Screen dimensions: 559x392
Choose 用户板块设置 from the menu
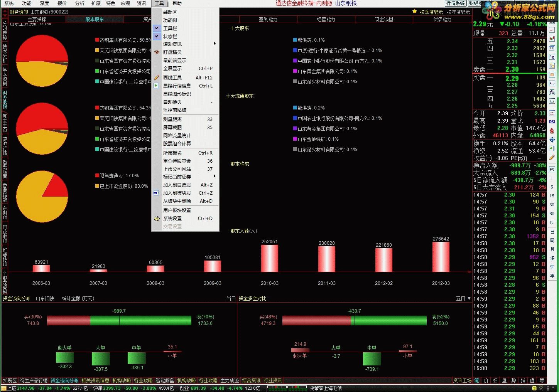tap(185, 210)
